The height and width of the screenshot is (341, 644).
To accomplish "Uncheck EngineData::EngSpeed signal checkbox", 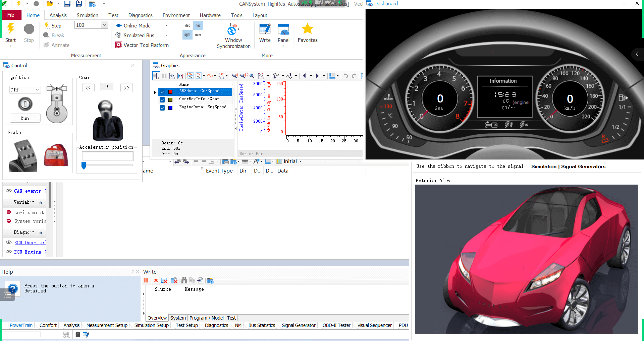I will point(162,108).
